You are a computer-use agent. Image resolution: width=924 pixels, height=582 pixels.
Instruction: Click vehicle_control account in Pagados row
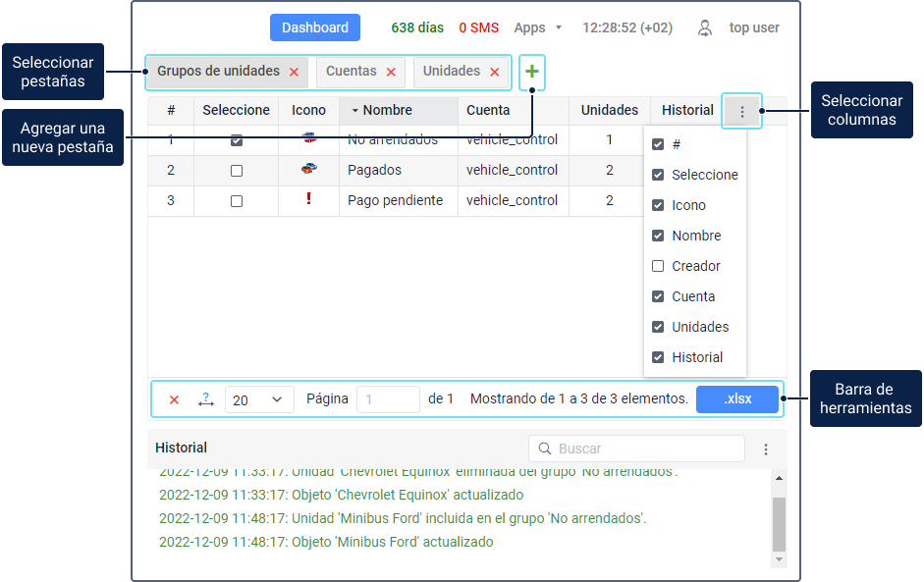point(512,170)
